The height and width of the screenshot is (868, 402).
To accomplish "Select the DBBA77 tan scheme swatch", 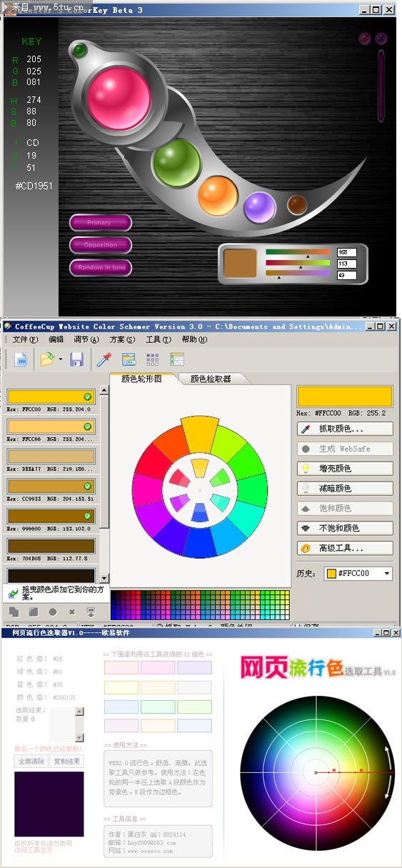I will (51, 457).
